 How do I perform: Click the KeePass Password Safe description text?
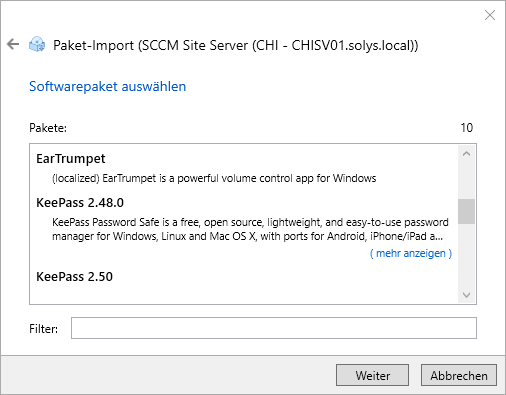pyautogui.click(x=250, y=229)
